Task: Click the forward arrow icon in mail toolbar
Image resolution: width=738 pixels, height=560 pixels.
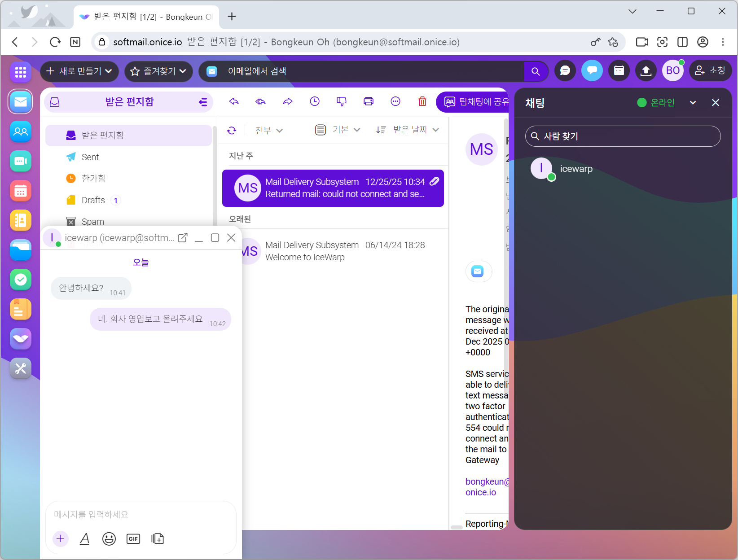Action: (288, 101)
